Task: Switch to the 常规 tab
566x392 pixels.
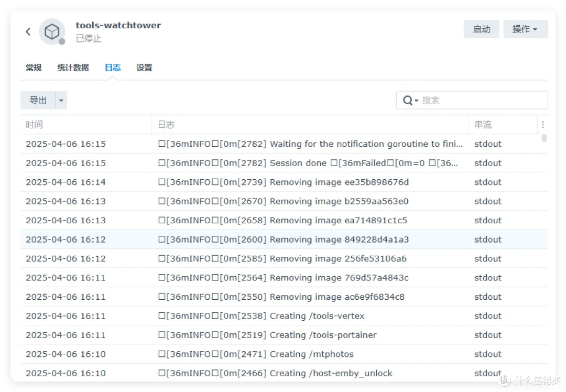Action: point(34,68)
